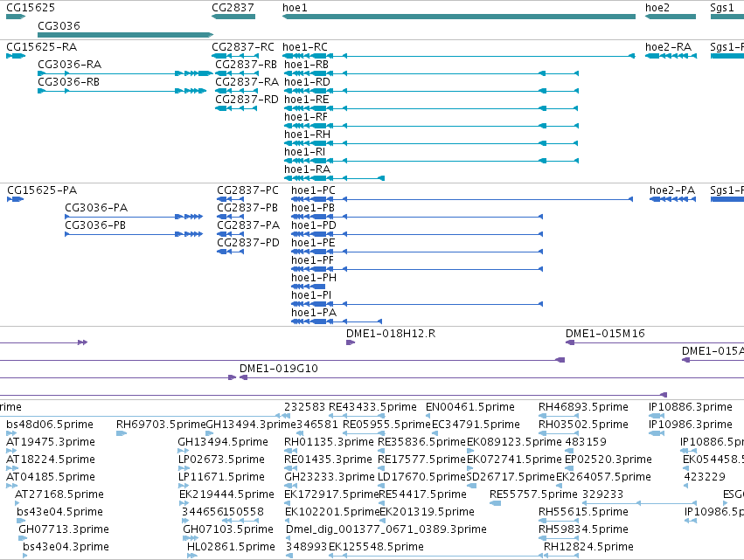Open the hoe1-RE transcript label
This screenshot has width=744, height=560.
click(x=307, y=100)
